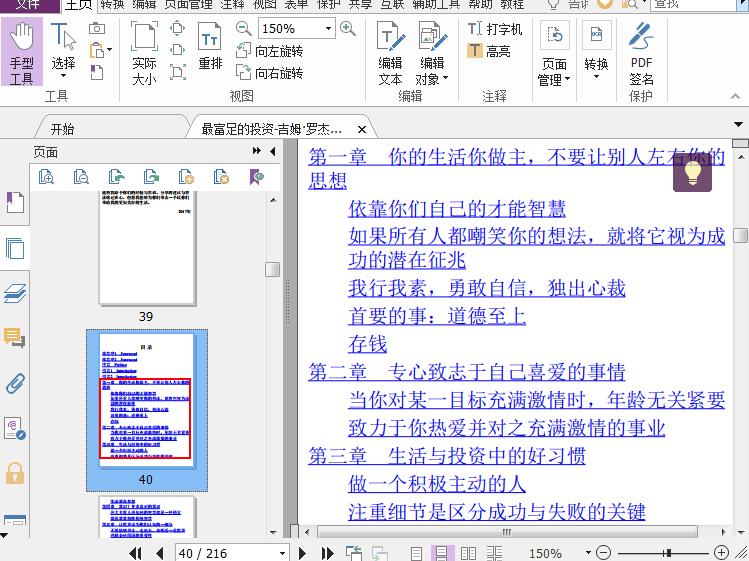This screenshot has height=561, width=749.
Task: Switch to the Share (共享) ribbon tab
Action: click(x=361, y=5)
